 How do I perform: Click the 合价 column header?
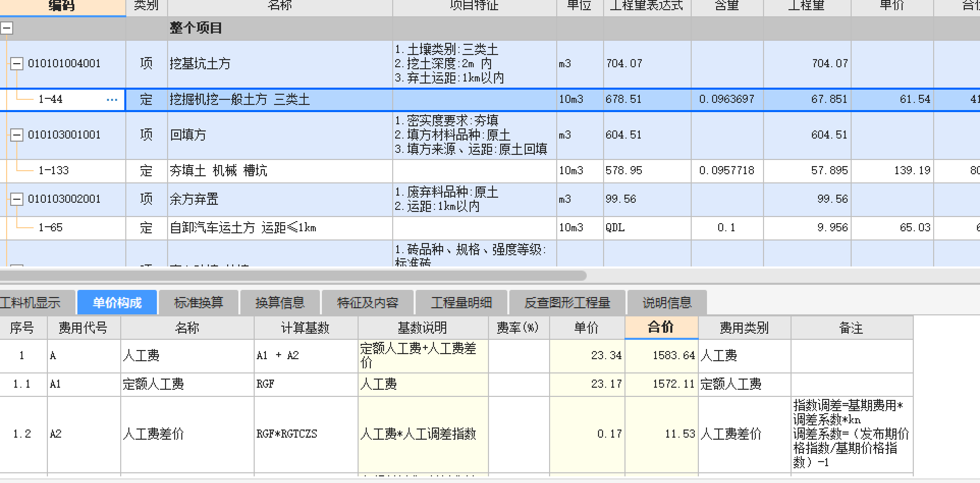[x=661, y=328]
